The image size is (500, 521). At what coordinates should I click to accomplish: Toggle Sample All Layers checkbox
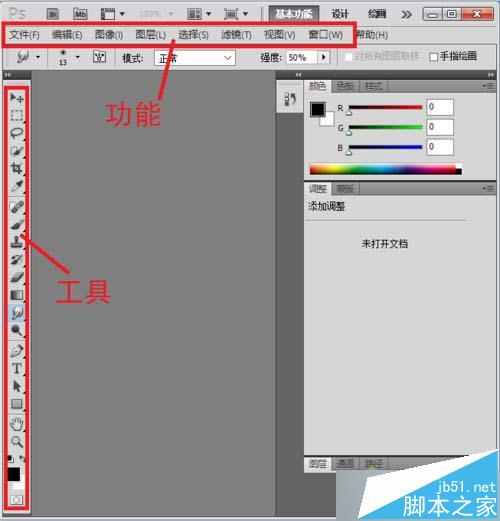coord(348,57)
